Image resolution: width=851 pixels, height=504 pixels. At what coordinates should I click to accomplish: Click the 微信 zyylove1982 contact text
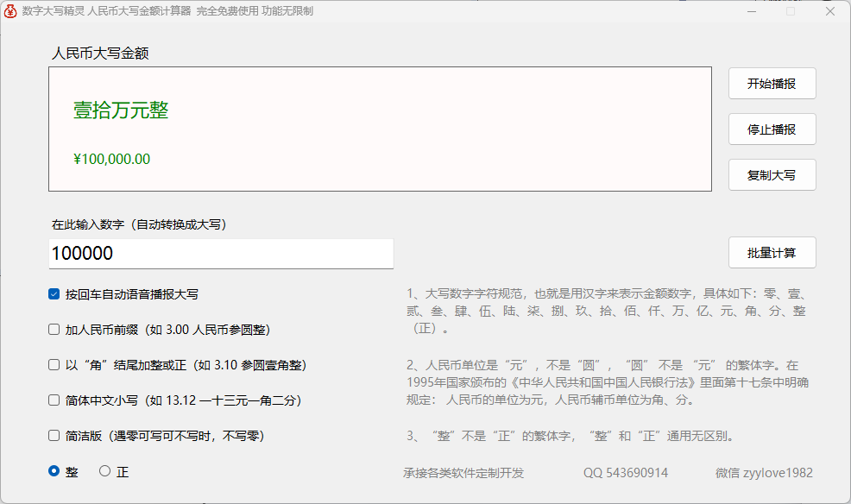tap(764, 473)
